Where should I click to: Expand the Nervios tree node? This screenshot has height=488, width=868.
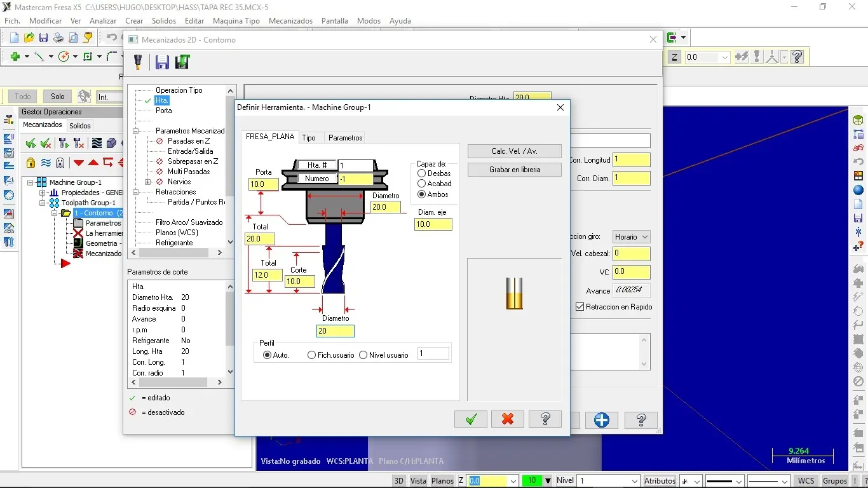click(x=147, y=182)
